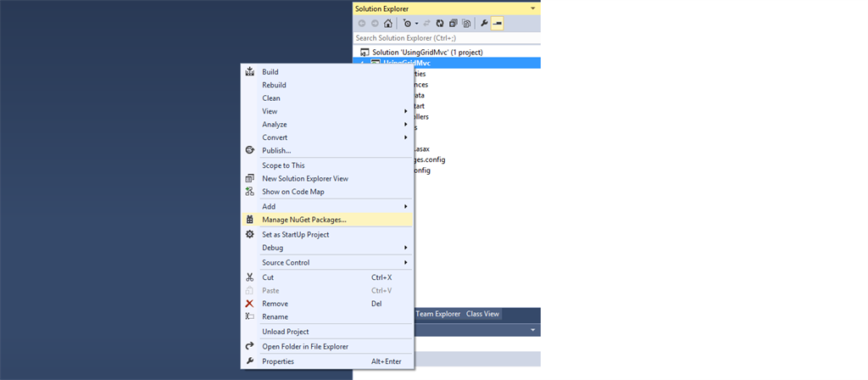Choose Build from the context menu

pos(328,72)
